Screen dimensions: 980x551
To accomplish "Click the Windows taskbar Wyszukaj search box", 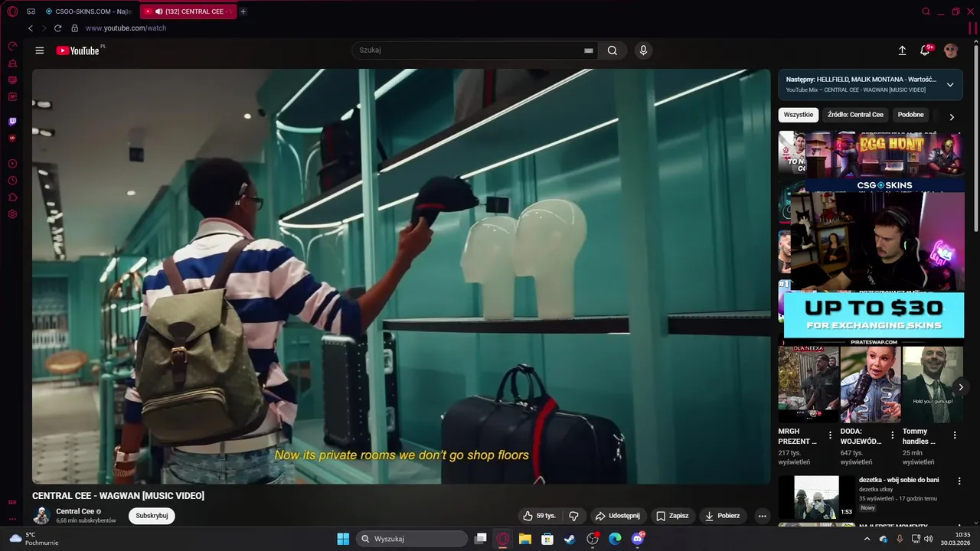I will (412, 539).
